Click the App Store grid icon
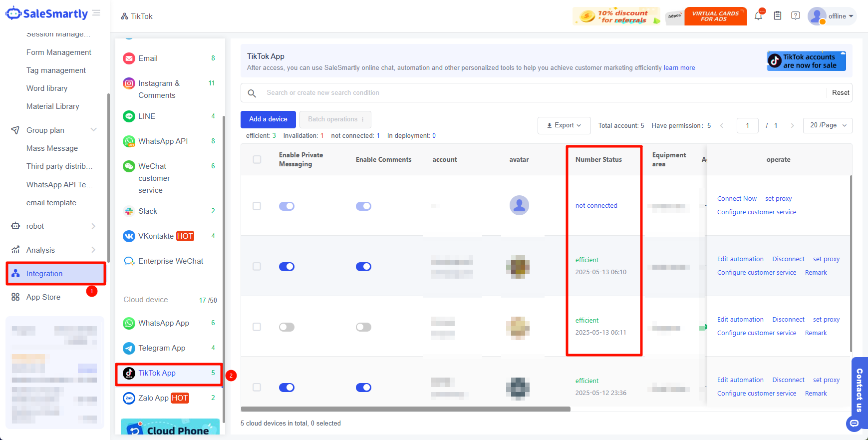Screen dimensions: 868x440 coord(15,297)
